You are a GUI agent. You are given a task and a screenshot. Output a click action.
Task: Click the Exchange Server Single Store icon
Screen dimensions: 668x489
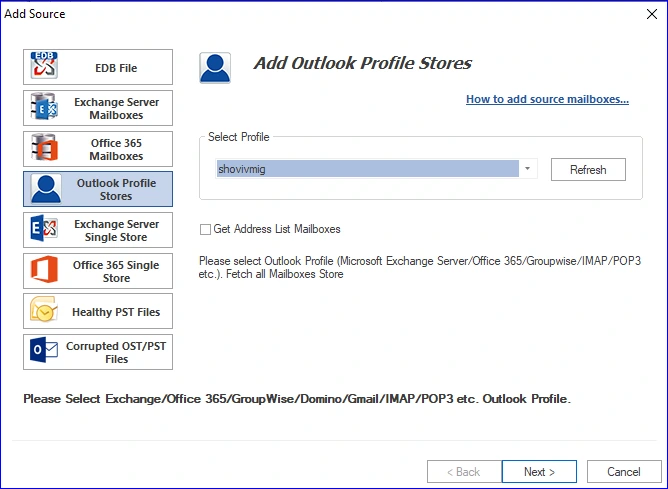[44, 229]
